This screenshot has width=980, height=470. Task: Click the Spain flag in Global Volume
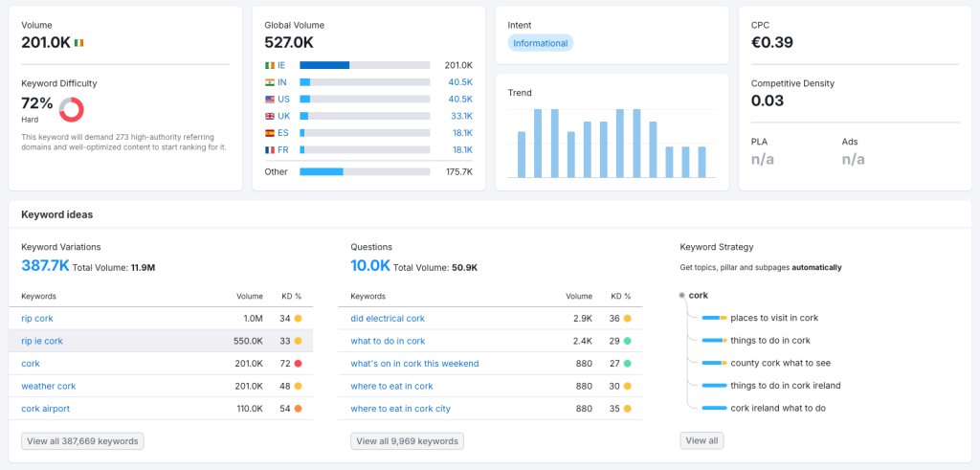click(x=270, y=133)
